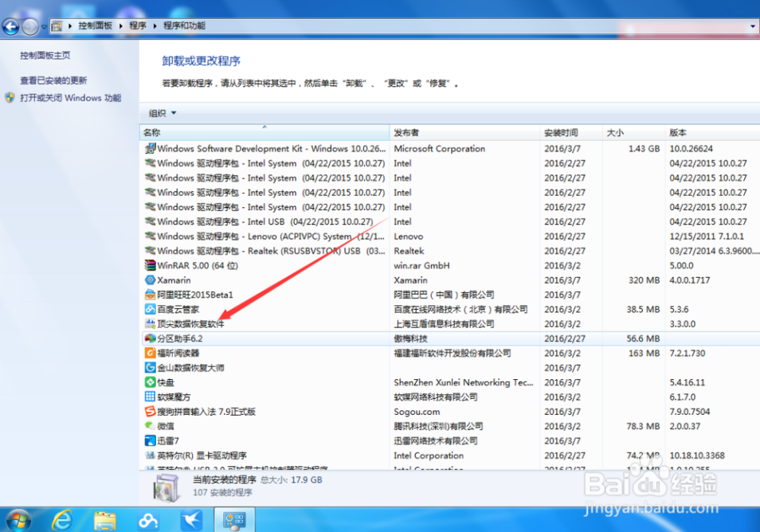This screenshot has width=760, height=532.
Task: Sort list by 发布者 column header
Action: click(x=464, y=132)
